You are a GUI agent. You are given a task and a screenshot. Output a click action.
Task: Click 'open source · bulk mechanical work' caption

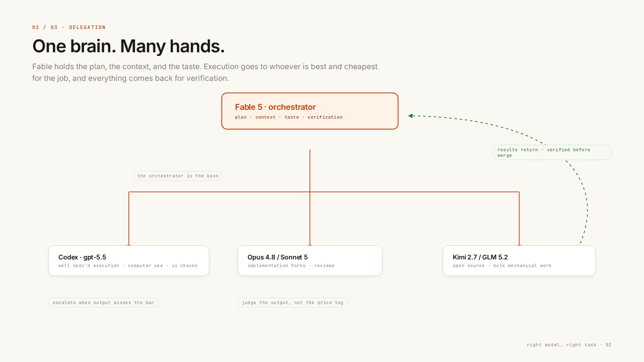coord(502,265)
